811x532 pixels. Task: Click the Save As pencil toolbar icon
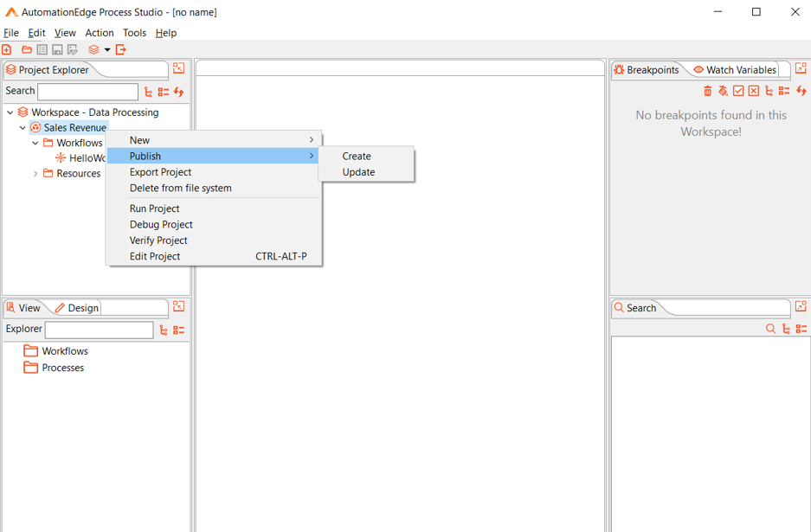click(73, 49)
